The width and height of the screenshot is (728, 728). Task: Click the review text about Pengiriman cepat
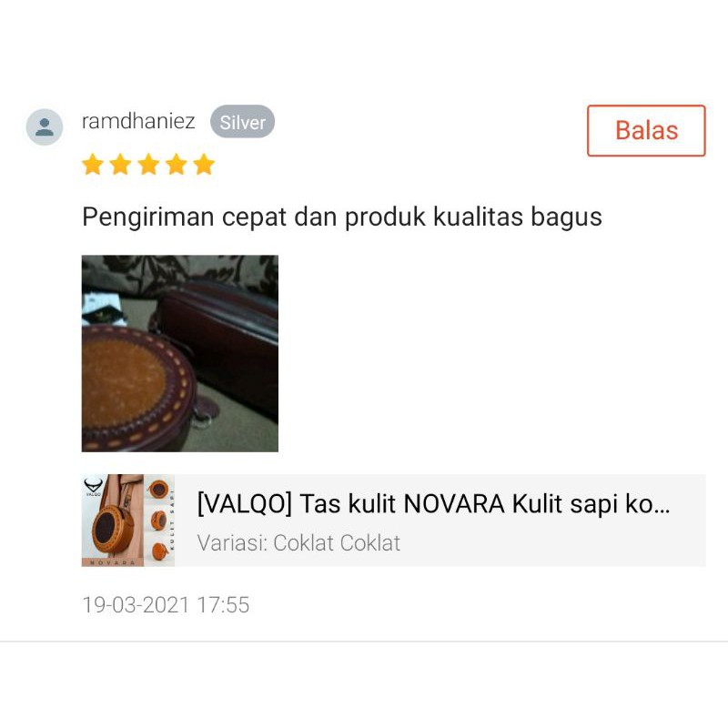click(x=342, y=217)
